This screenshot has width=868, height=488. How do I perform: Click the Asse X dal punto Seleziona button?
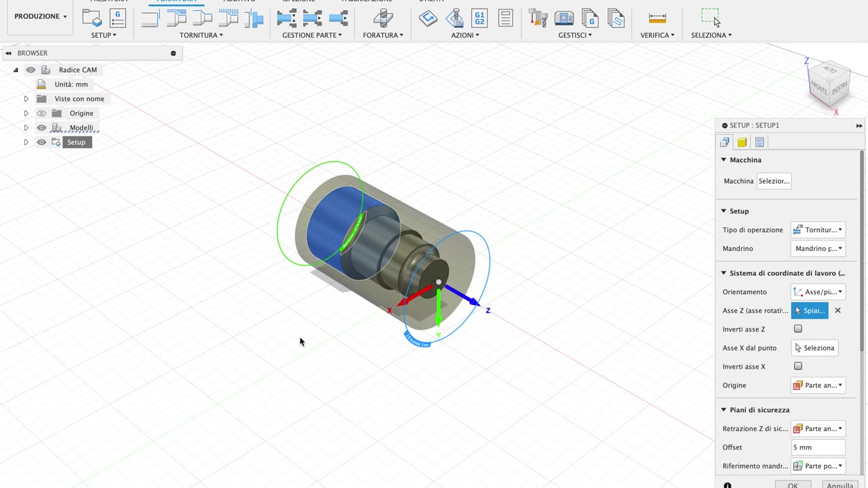[x=814, y=348]
